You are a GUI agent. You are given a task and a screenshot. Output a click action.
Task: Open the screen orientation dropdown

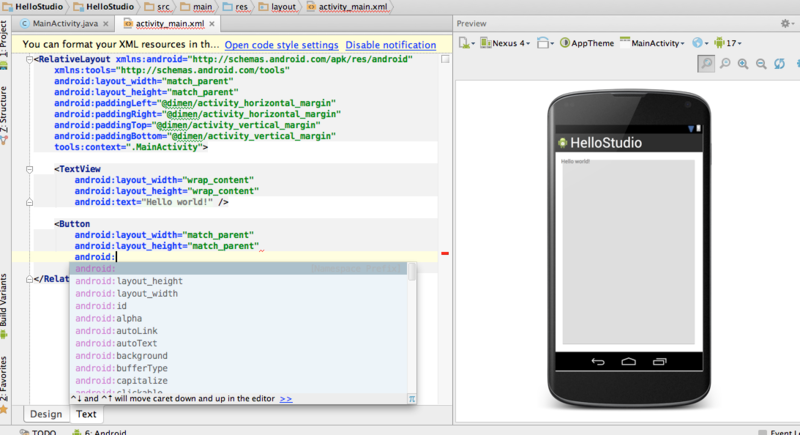545,43
